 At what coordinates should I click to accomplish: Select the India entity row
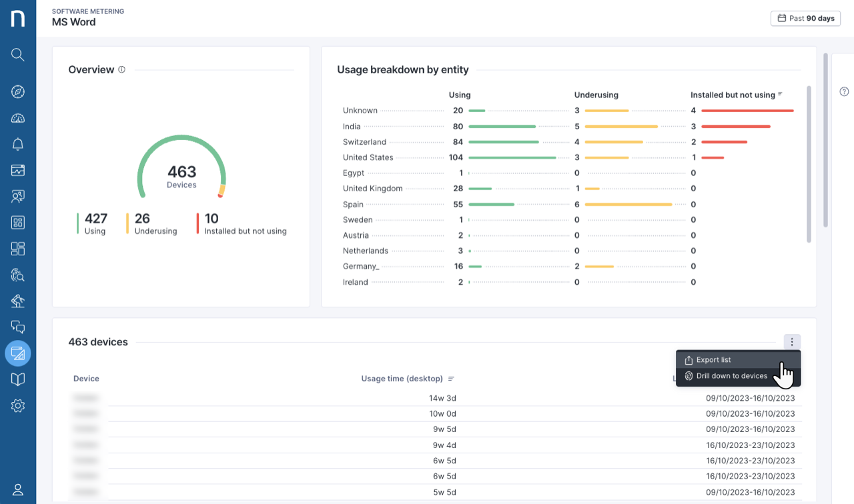pos(352,127)
